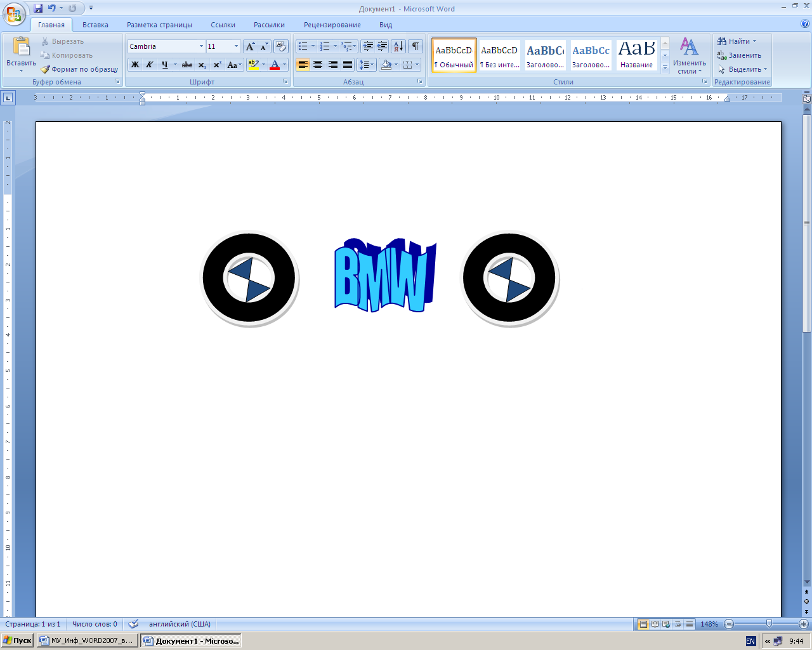Apply the Название style
The image size is (812, 650).
coord(636,56)
